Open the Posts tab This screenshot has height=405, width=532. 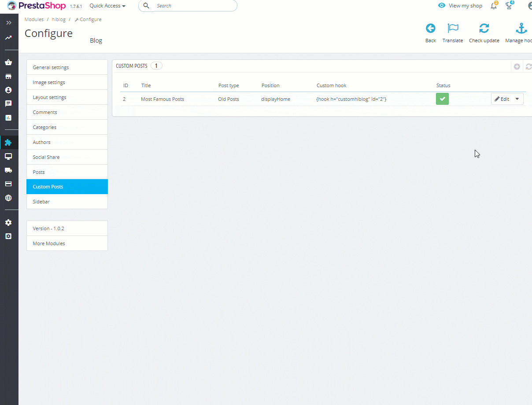point(67,172)
